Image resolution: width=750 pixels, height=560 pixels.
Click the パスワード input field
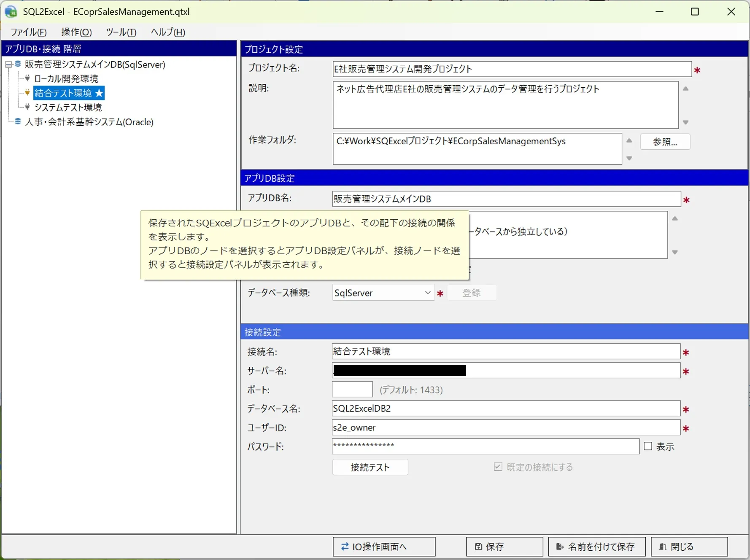[486, 446]
